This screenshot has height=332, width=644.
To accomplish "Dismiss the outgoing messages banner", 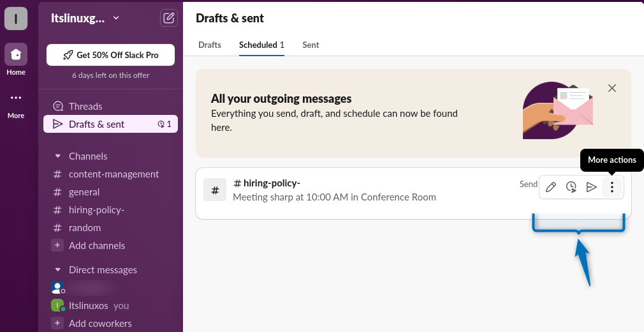I will 612,88.
